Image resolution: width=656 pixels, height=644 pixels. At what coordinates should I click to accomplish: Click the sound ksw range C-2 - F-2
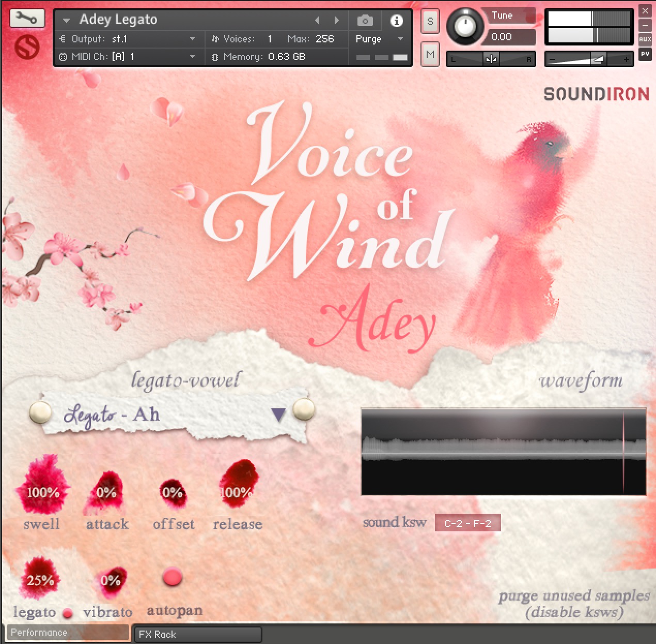[468, 523]
